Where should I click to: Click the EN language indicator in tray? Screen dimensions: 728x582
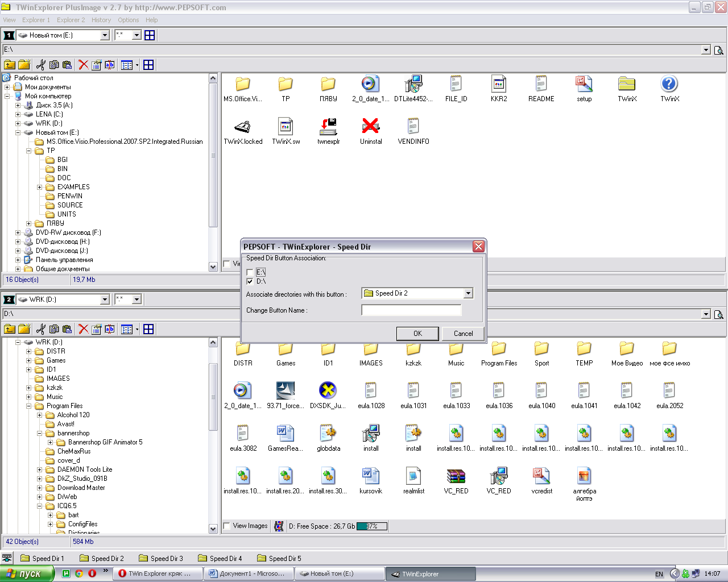pos(659,574)
